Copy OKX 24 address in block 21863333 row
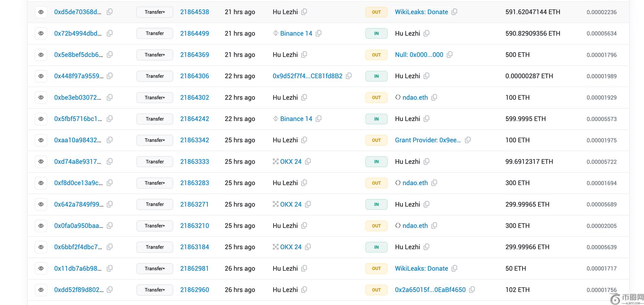Screen dimensions: 644x305 pos(308,161)
